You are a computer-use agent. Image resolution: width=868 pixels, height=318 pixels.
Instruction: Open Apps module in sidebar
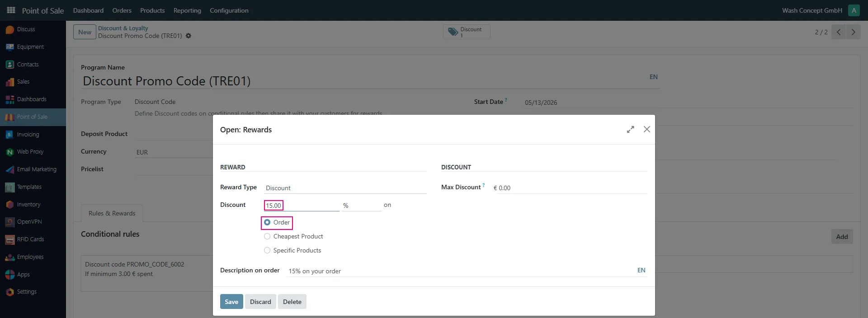[33, 275]
